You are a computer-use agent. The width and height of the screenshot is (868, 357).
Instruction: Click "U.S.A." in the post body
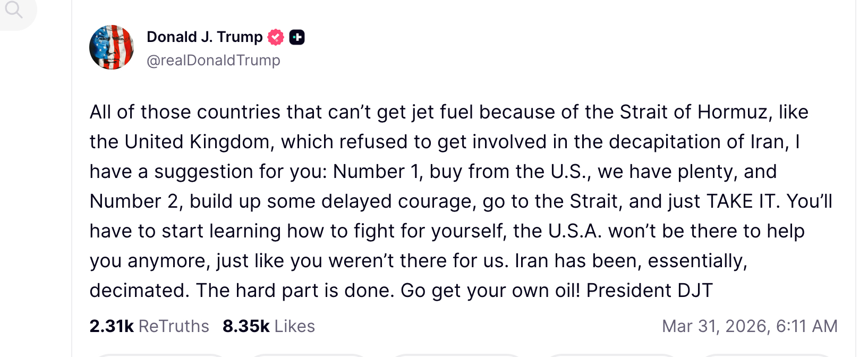(x=575, y=231)
